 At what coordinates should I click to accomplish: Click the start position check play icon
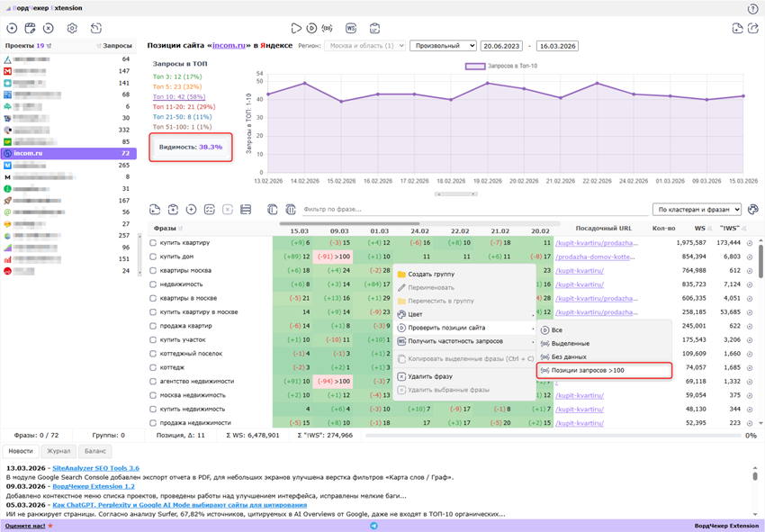pyautogui.click(x=296, y=29)
